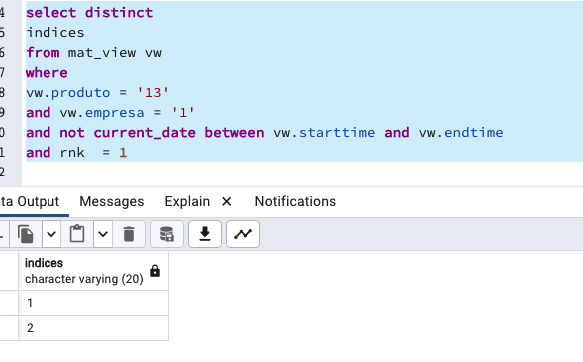This screenshot has width=583, height=362.
Task: Expand the paste options dropdown arrow
Action: coord(103,234)
